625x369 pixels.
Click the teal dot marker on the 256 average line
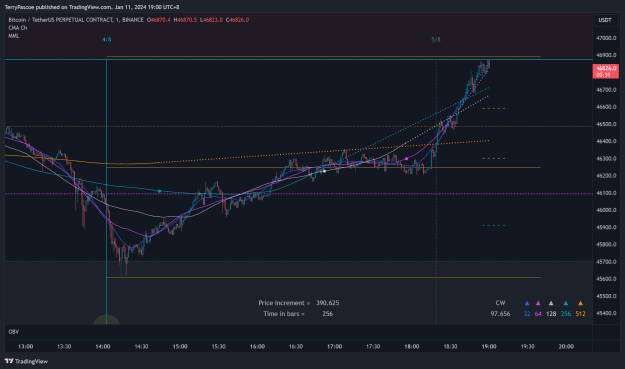(x=159, y=191)
